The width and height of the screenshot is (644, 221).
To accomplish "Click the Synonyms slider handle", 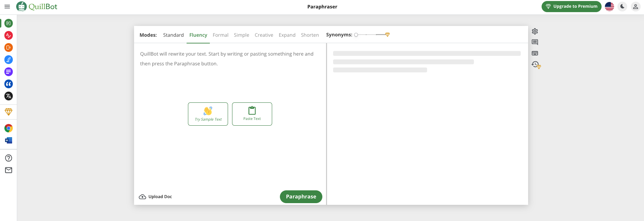I will coord(356,35).
